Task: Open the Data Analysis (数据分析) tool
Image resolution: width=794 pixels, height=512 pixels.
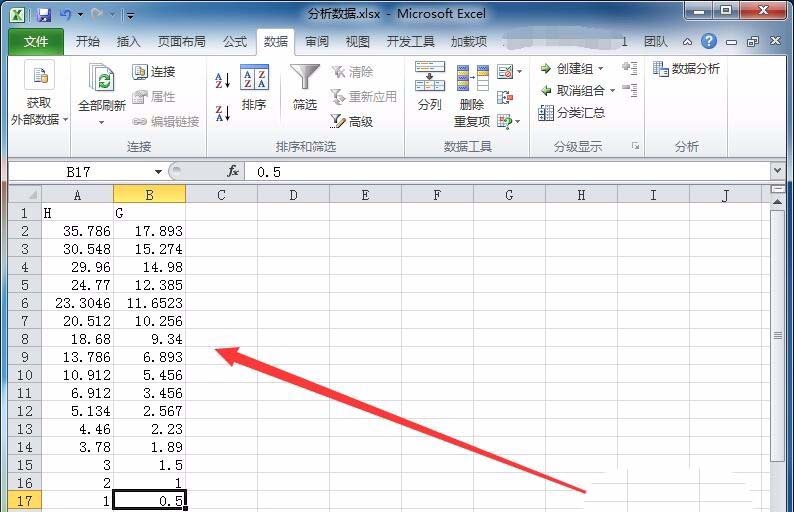Action: (686, 68)
